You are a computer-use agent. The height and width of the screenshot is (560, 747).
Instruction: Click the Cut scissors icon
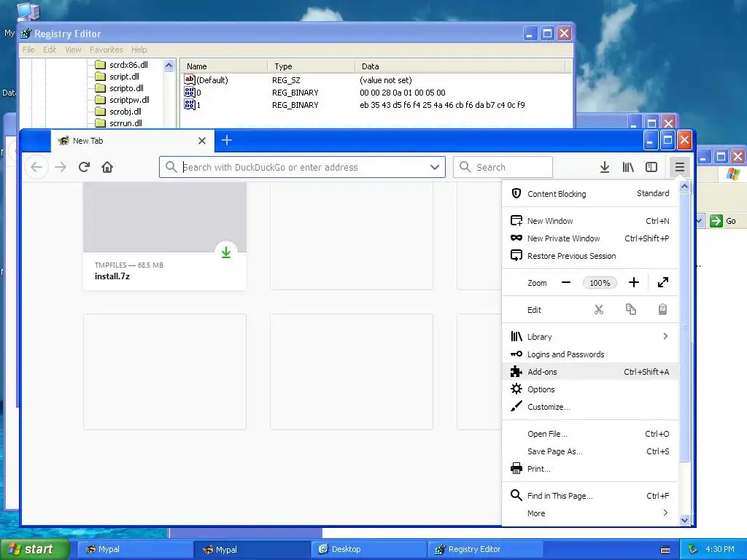pyautogui.click(x=599, y=310)
